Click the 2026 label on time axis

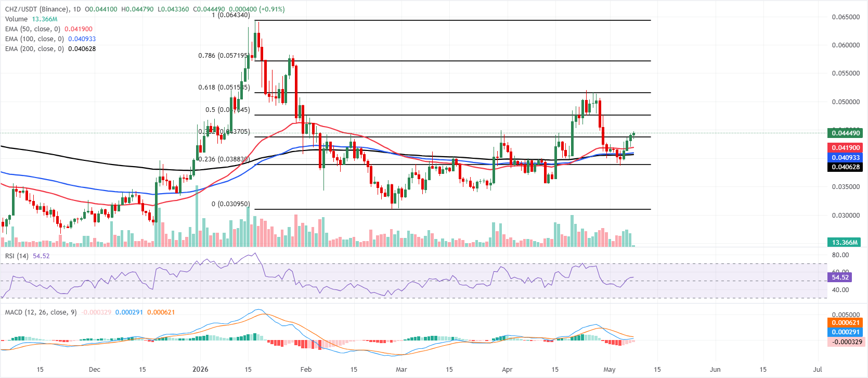[x=200, y=370]
